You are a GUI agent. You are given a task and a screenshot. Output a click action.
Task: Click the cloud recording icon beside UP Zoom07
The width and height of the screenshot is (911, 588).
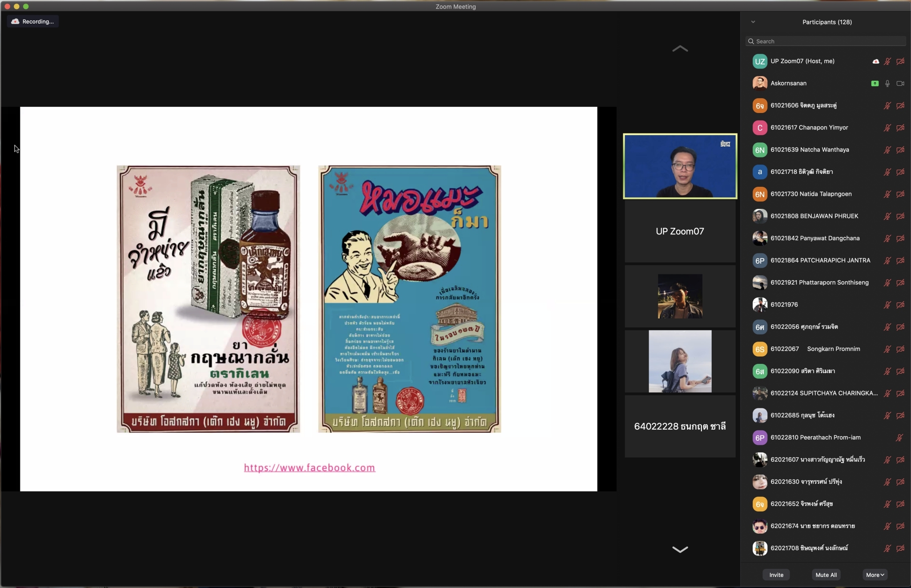[875, 61]
